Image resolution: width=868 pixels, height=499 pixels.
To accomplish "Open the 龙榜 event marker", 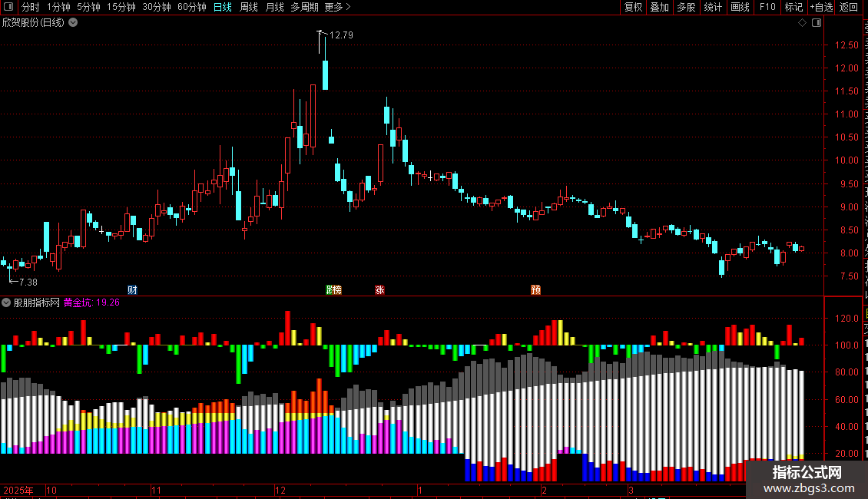I will tap(333, 290).
